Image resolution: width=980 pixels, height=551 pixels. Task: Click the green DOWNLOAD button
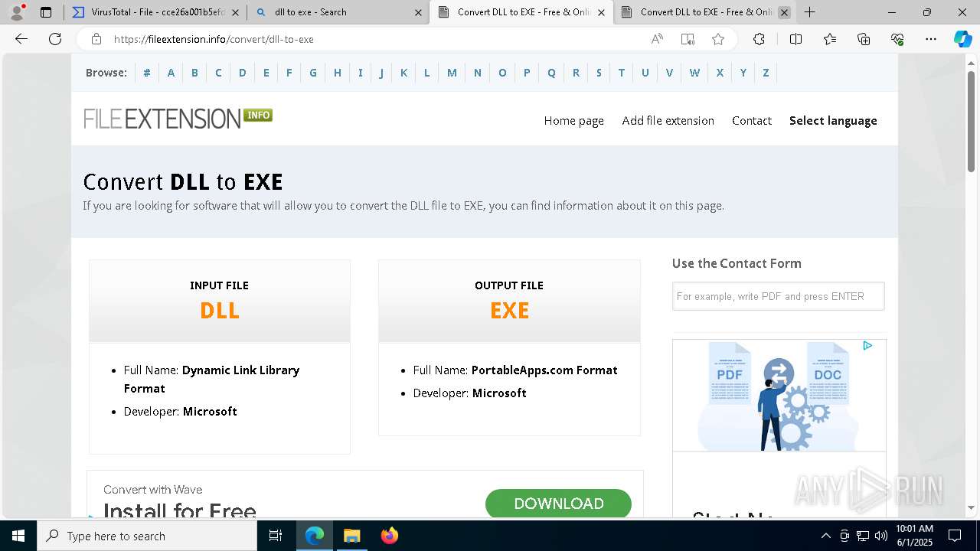pos(558,504)
